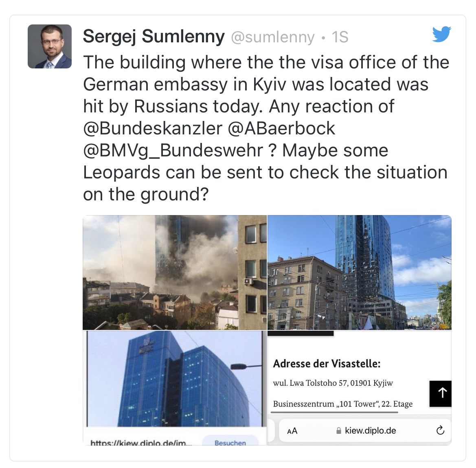Click the https://kiew.diplo.de/im... image link
476x468 pixels.
(x=141, y=443)
